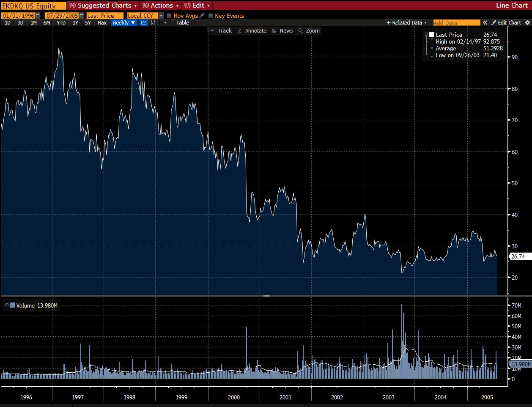This screenshot has width=532, height=407.
Task: Select the 1D time range
Action: click(8, 23)
